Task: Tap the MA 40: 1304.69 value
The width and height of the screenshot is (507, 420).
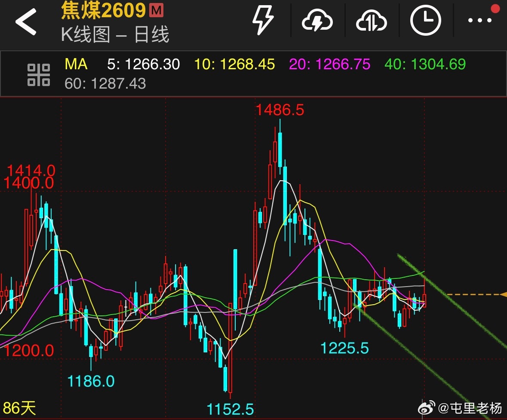Action: [x=425, y=64]
